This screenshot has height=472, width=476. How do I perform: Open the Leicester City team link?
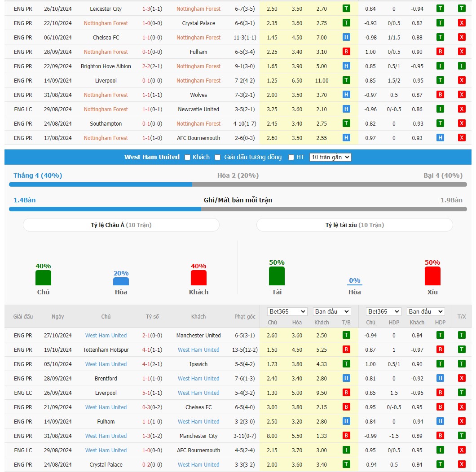(x=106, y=9)
